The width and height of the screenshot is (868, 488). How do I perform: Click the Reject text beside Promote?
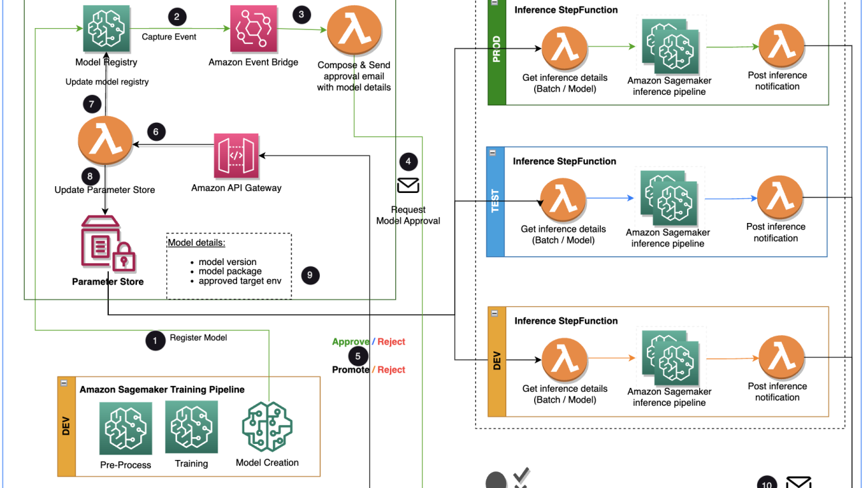(391, 370)
